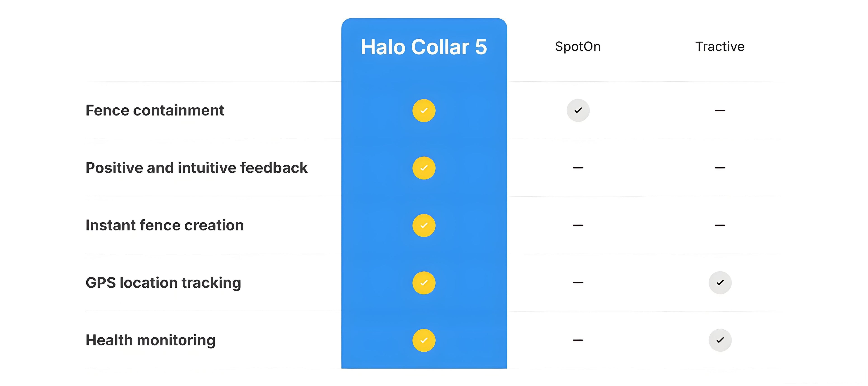This screenshot has width=868, height=386.
Task: Click the Positive and intuitive feedback label
Action: [196, 168]
